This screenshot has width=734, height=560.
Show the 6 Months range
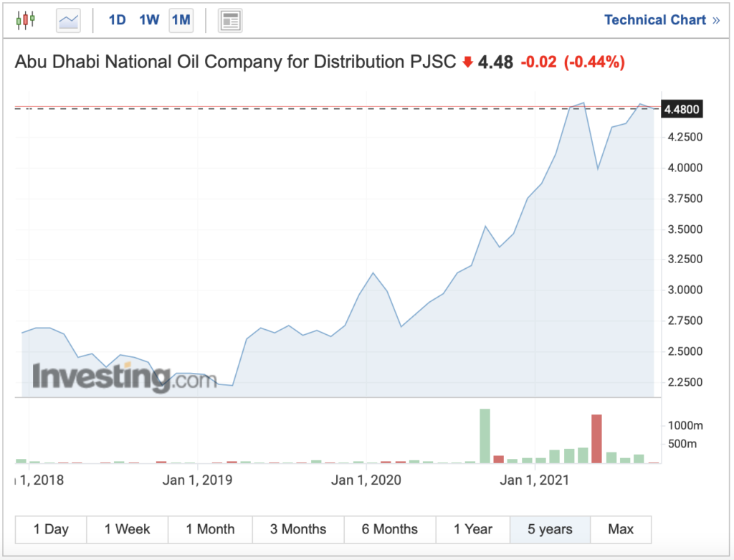click(x=390, y=530)
